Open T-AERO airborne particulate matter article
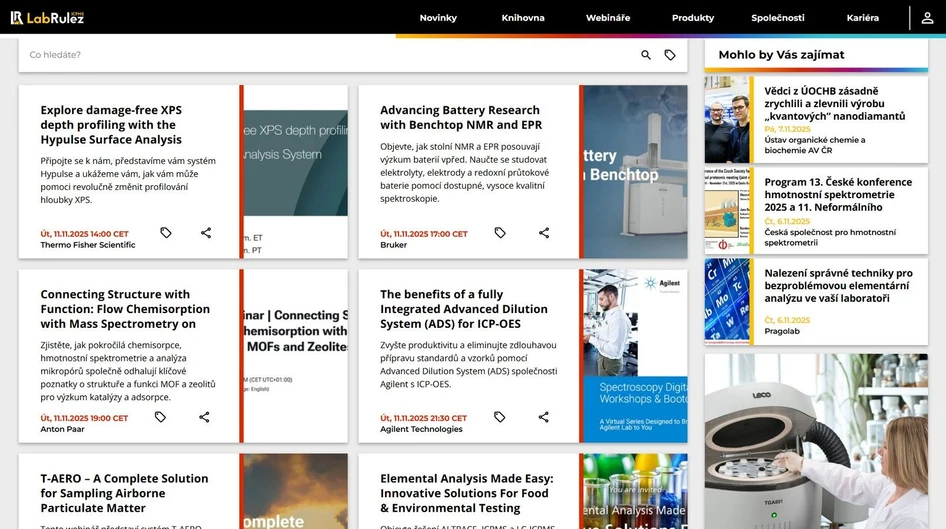946x529 pixels. pyautogui.click(x=124, y=493)
